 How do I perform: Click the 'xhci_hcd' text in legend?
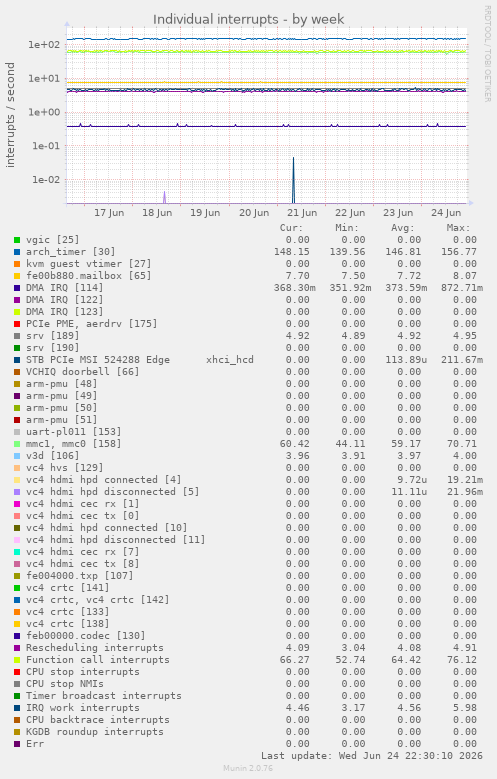(x=230, y=360)
